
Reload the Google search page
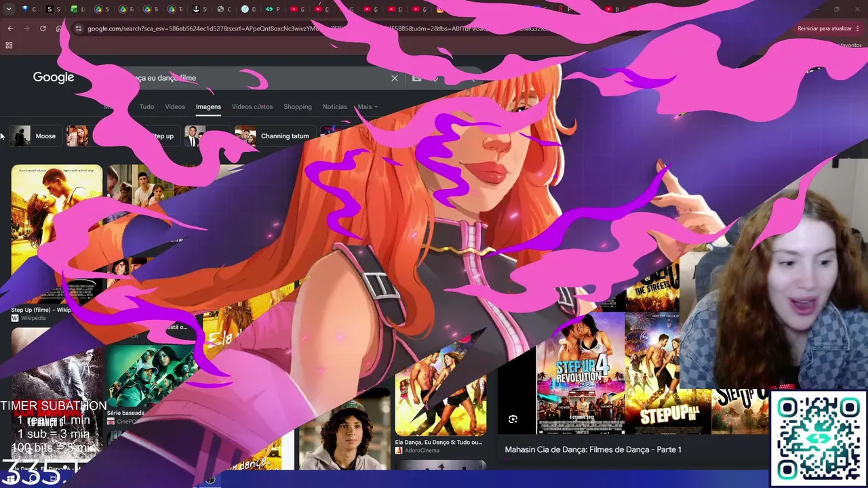click(43, 28)
